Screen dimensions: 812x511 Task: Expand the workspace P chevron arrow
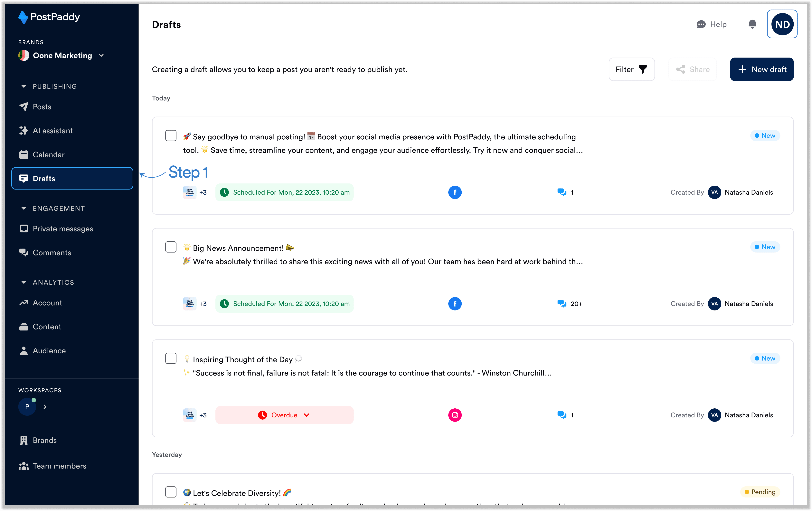[45, 407]
